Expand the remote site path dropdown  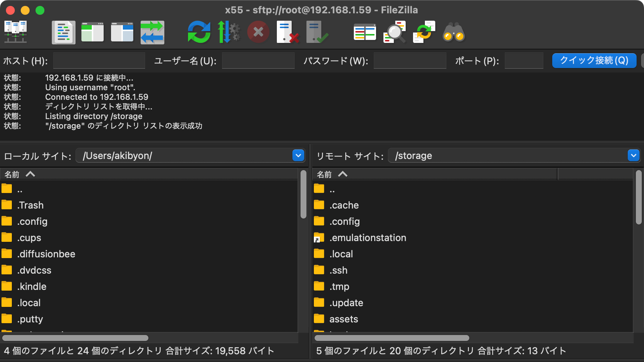coord(633,156)
